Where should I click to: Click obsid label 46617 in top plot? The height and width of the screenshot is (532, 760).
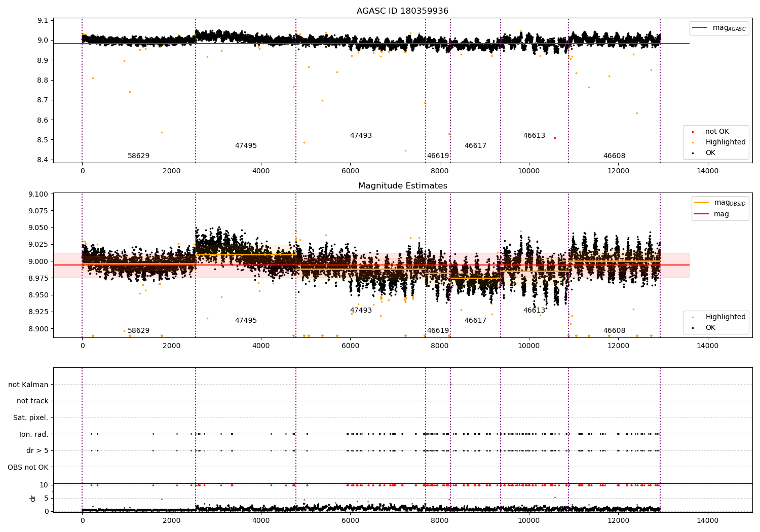coord(475,146)
